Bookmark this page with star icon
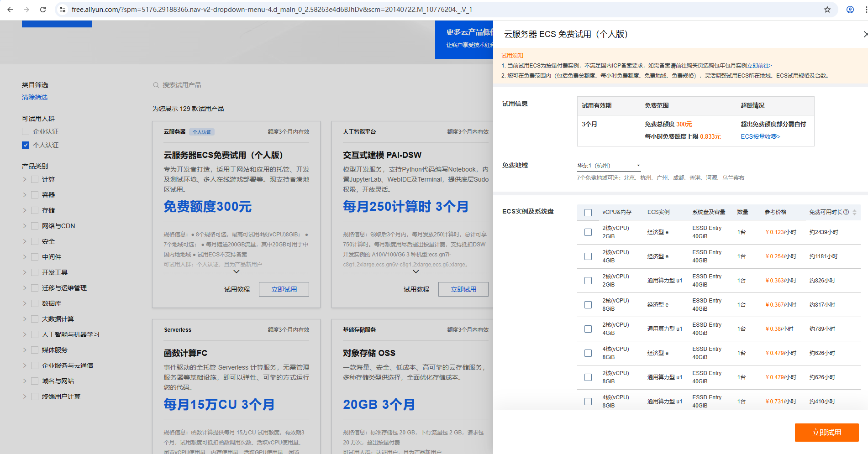The width and height of the screenshot is (868, 454). click(827, 10)
